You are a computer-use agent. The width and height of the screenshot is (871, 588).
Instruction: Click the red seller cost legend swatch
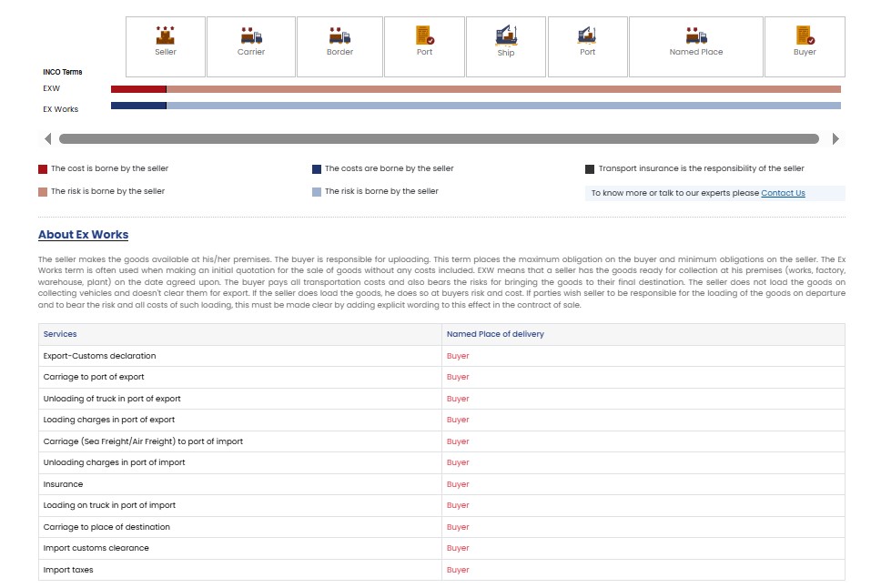coord(43,169)
